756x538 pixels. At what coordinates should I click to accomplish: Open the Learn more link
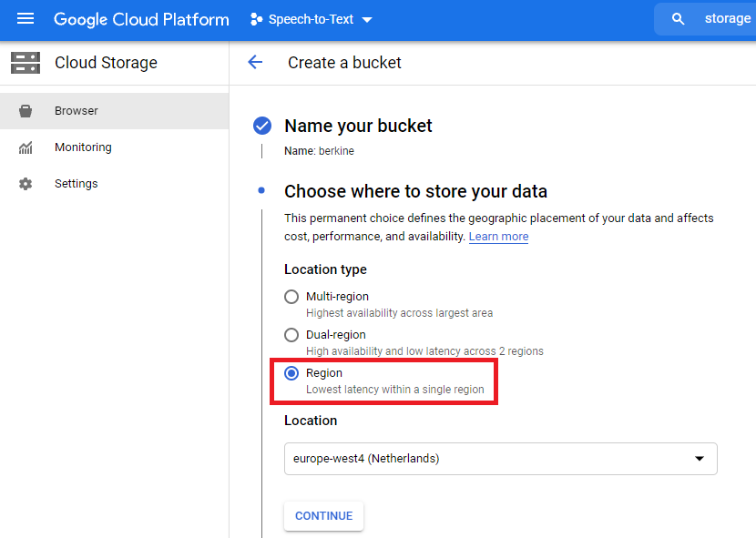[x=498, y=237]
